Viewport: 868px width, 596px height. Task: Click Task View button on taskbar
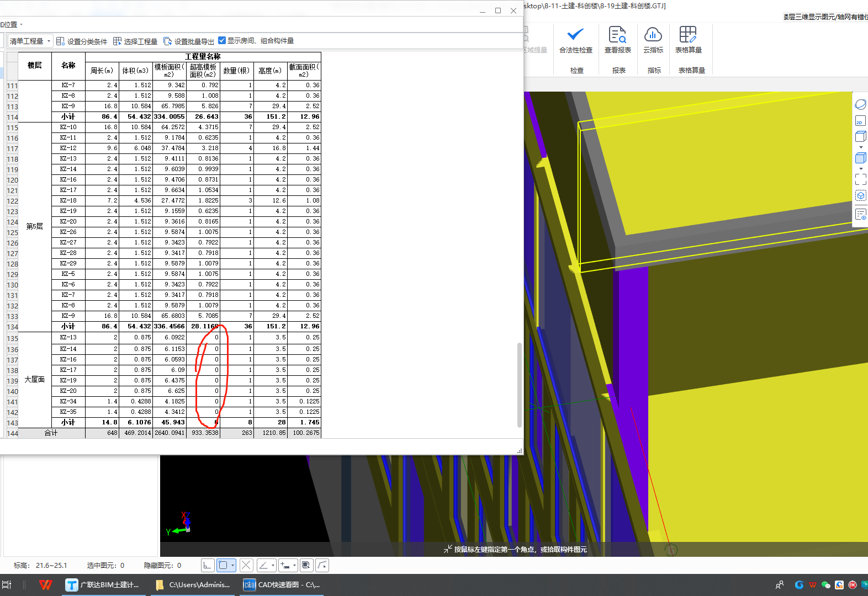[7, 585]
